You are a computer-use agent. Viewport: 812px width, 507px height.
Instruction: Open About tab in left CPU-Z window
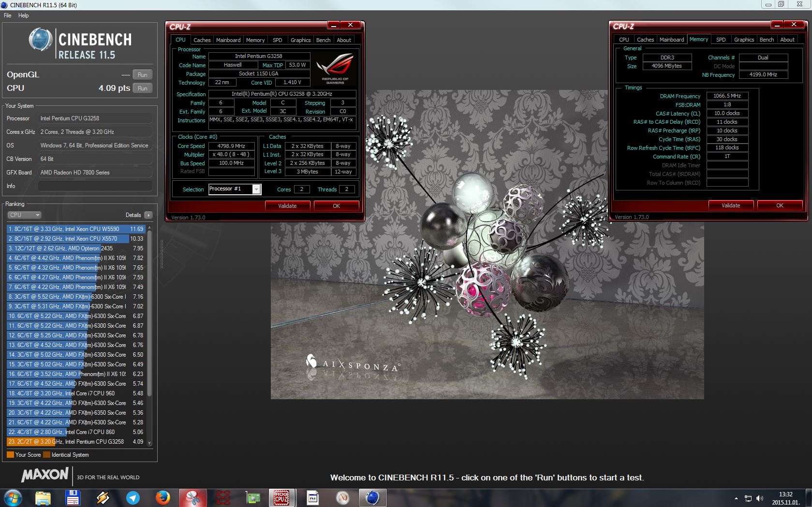pyautogui.click(x=344, y=40)
